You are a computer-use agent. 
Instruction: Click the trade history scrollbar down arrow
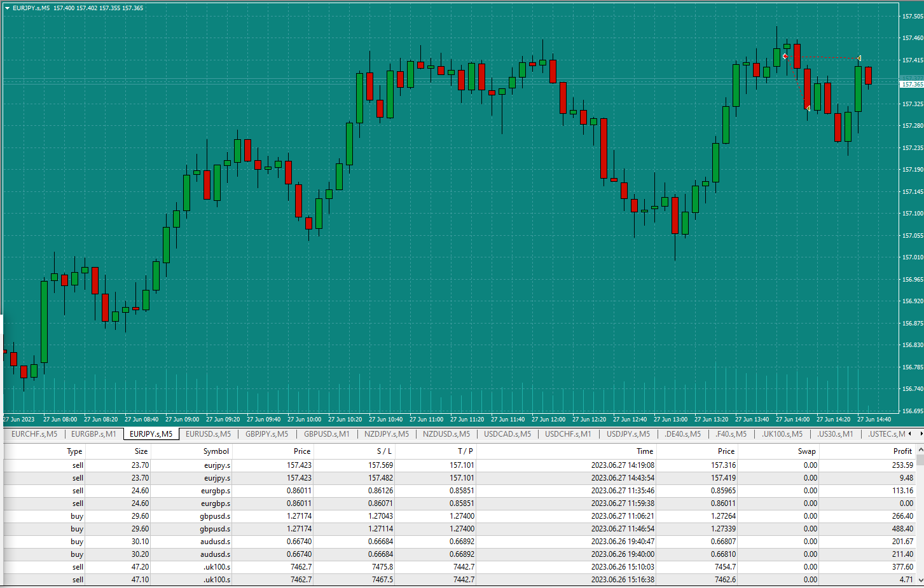point(920,580)
